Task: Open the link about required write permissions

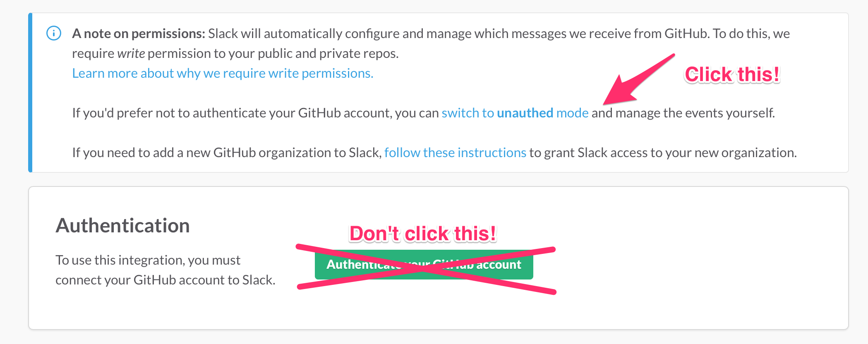Action: pyautogui.click(x=223, y=73)
